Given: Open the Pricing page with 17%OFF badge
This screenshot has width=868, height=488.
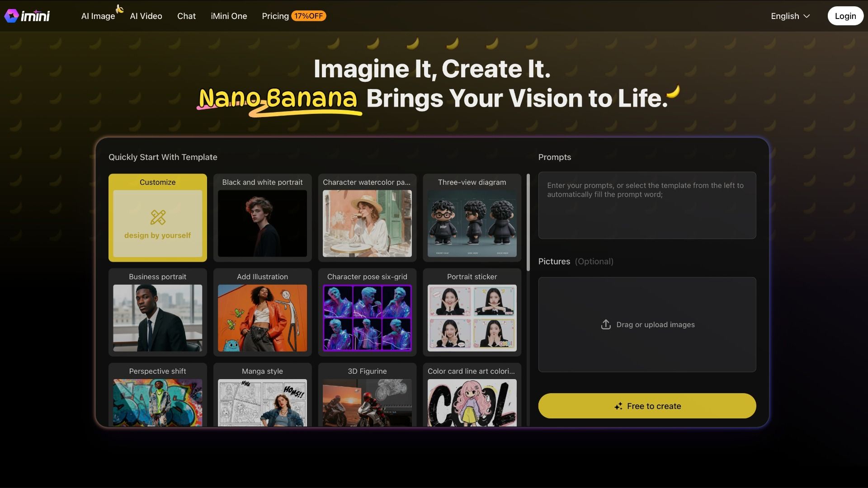Looking at the screenshot, I should 274,16.
